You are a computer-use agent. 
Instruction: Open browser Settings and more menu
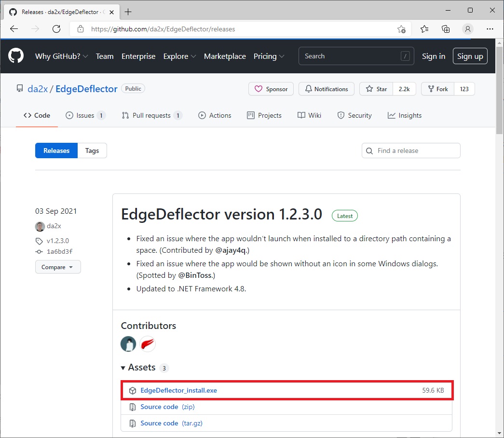[x=490, y=29]
